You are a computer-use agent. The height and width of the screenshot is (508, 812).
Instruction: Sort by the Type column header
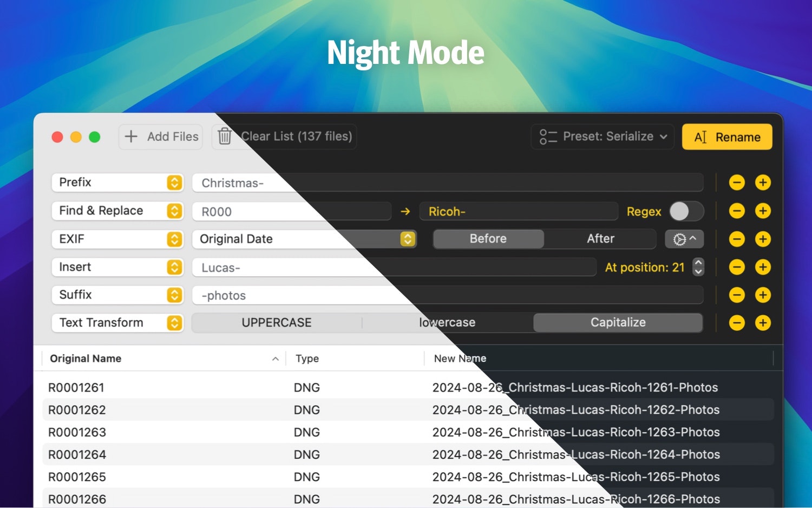coord(355,359)
